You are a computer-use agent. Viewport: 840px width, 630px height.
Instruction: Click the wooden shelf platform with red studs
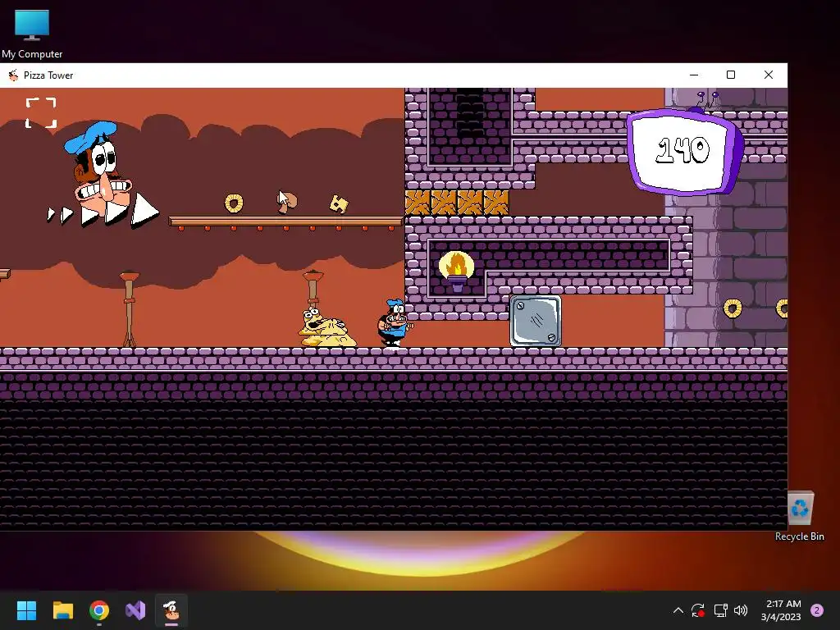click(x=285, y=223)
